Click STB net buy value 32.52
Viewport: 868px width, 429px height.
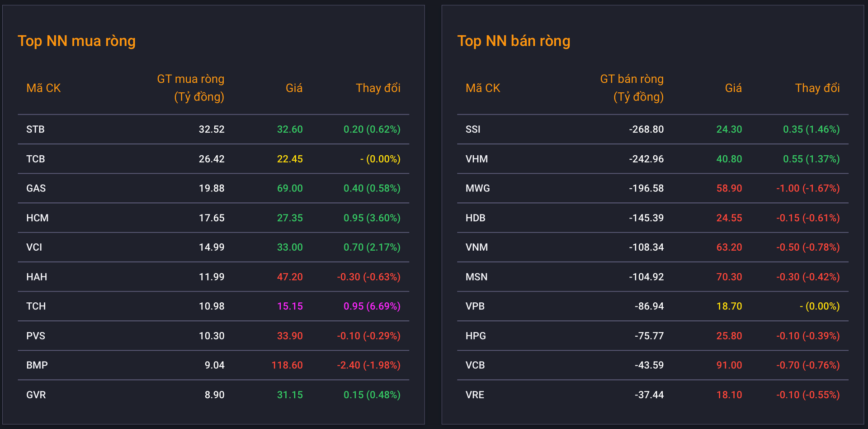tap(212, 129)
